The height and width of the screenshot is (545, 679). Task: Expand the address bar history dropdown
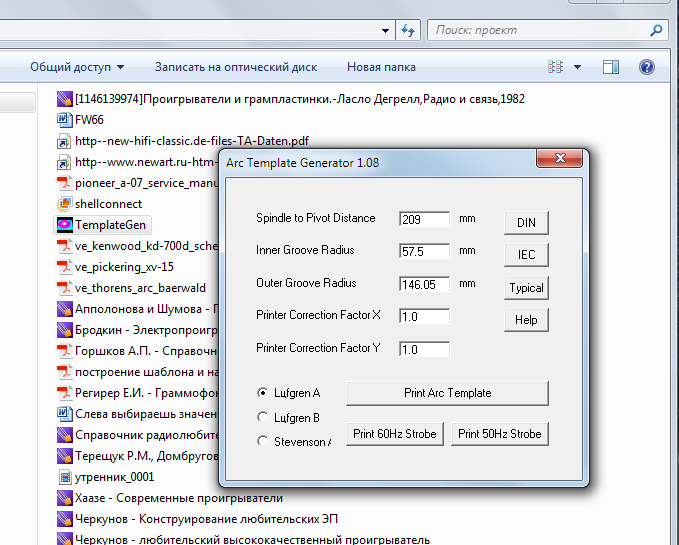(383, 31)
